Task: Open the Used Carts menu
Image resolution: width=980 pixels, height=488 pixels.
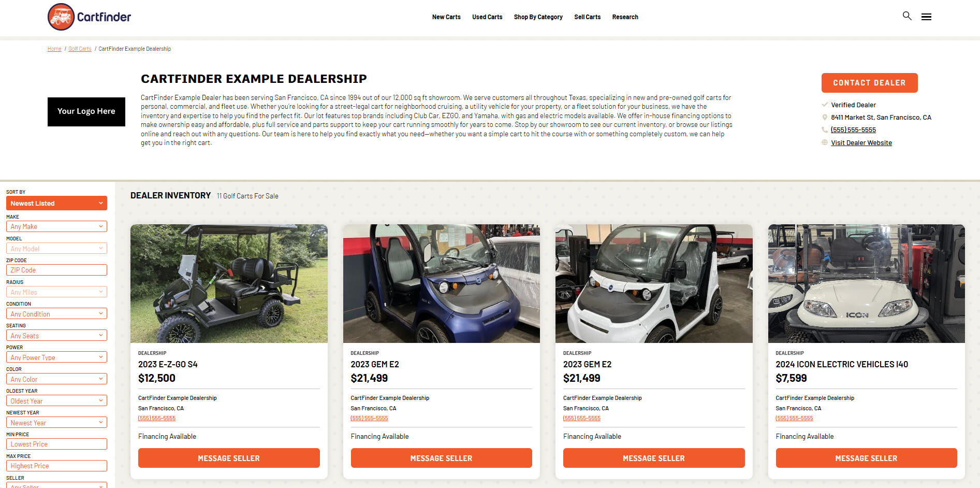Action: tap(487, 17)
